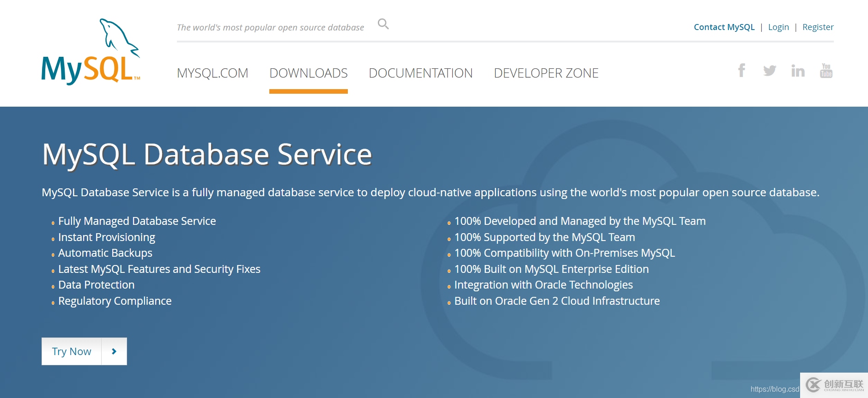This screenshot has width=868, height=398.
Task: Click 'Fully Managed Database Service' item
Action: click(137, 221)
